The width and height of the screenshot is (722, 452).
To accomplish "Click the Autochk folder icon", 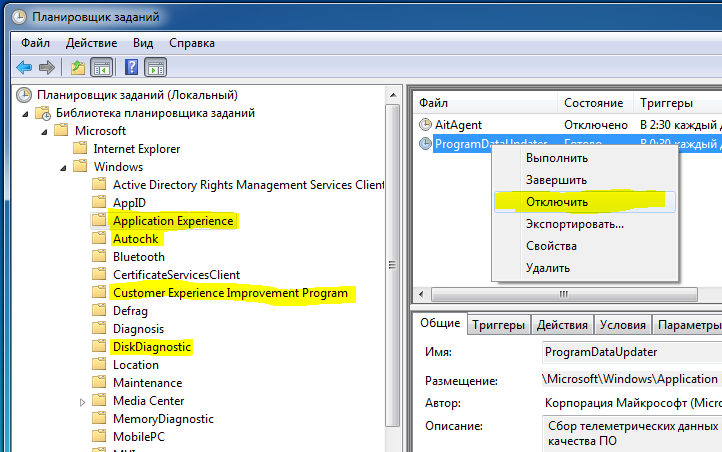I will click(x=99, y=238).
